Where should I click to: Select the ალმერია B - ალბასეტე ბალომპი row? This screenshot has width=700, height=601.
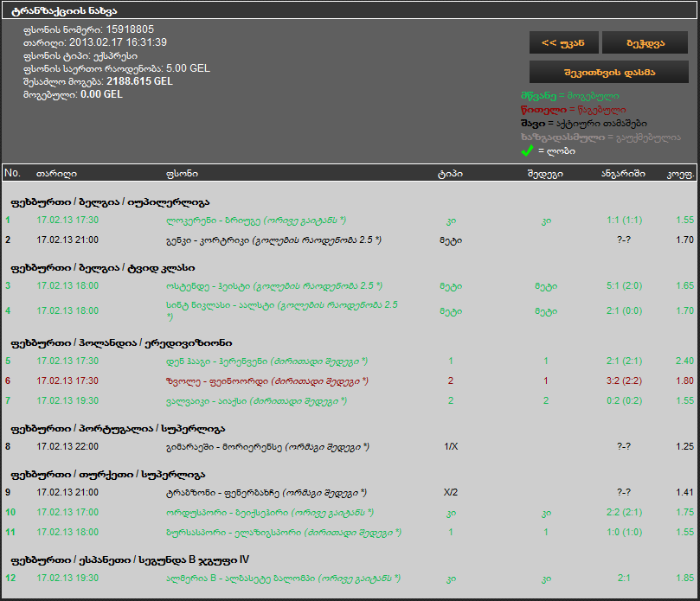pyautogui.click(x=350, y=579)
